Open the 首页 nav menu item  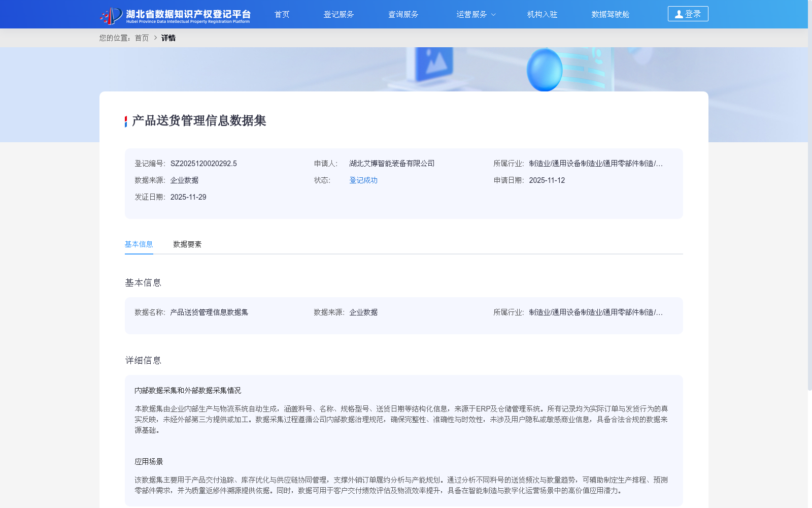[282, 14]
